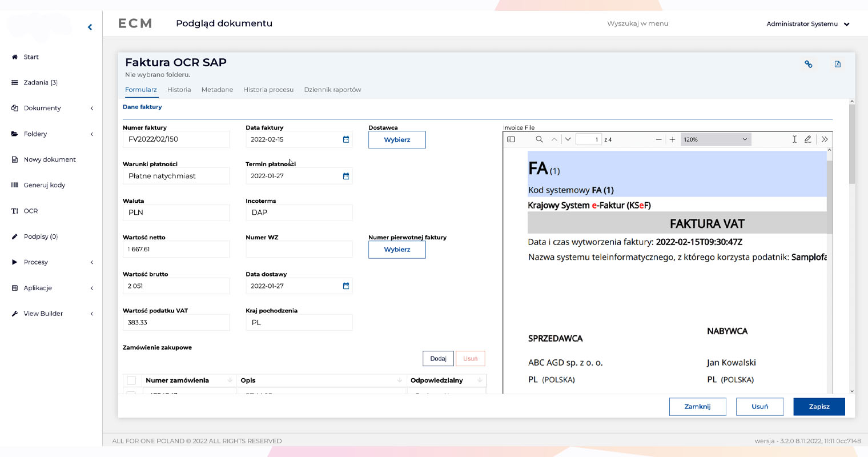Check the select-all checkbox in orders table

click(x=131, y=380)
